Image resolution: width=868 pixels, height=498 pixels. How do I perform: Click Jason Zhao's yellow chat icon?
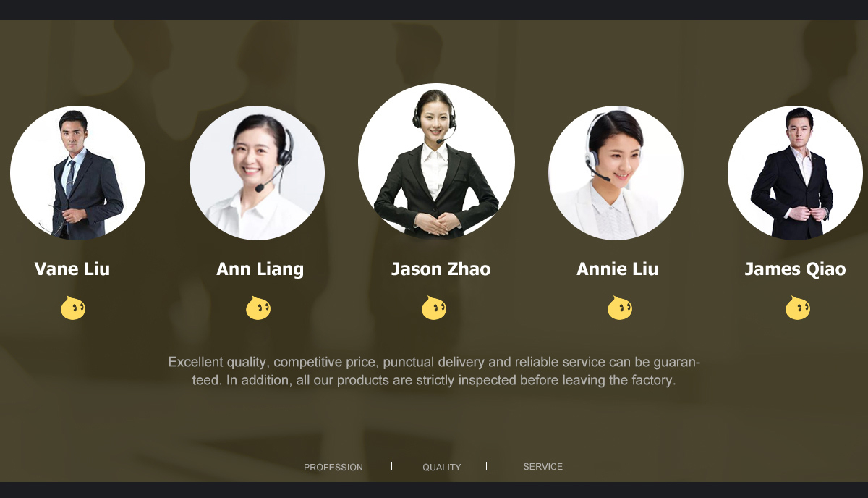(x=433, y=308)
